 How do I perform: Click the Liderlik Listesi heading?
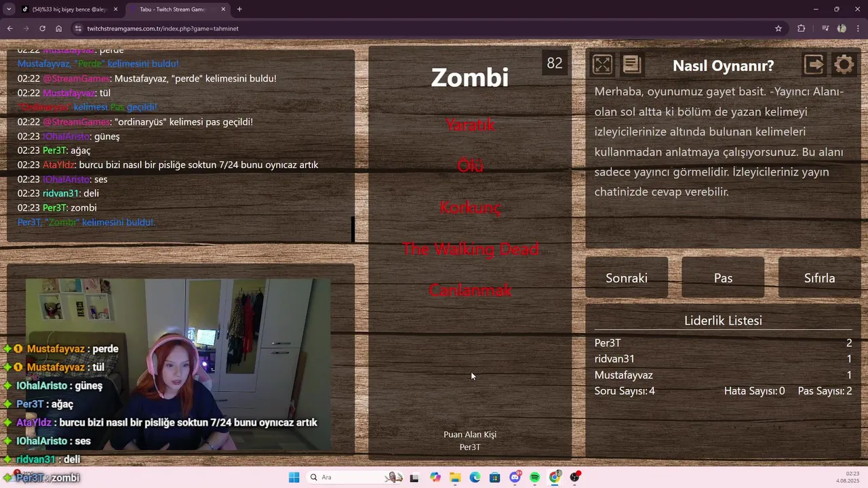(x=723, y=321)
